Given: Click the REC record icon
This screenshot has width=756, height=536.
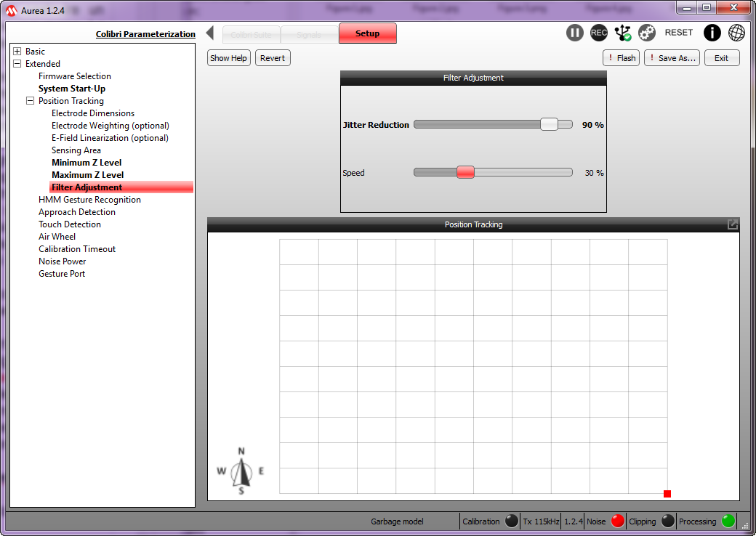Looking at the screenshot, I should point(599,33).
